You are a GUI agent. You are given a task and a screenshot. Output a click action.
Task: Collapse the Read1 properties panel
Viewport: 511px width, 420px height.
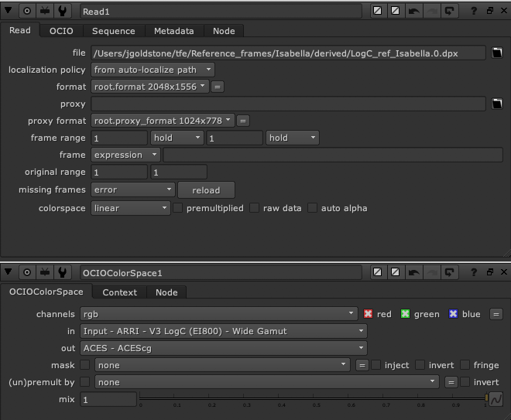[9, 12]
